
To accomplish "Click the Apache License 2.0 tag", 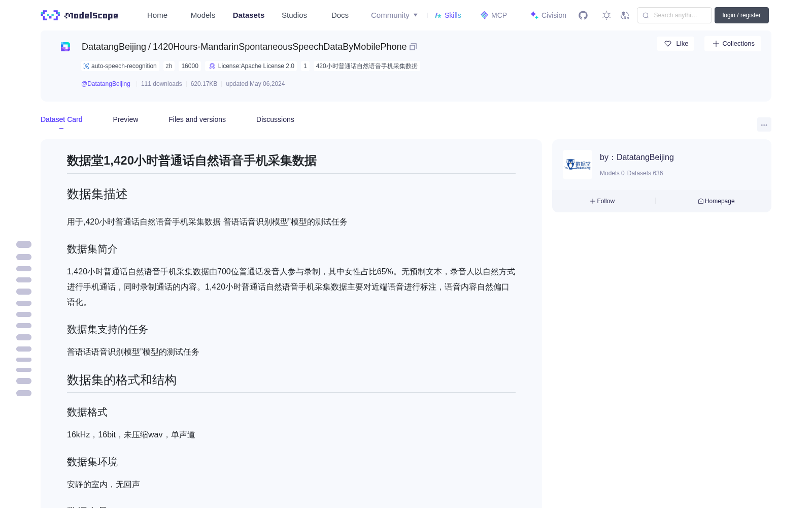I will point(252,66).
